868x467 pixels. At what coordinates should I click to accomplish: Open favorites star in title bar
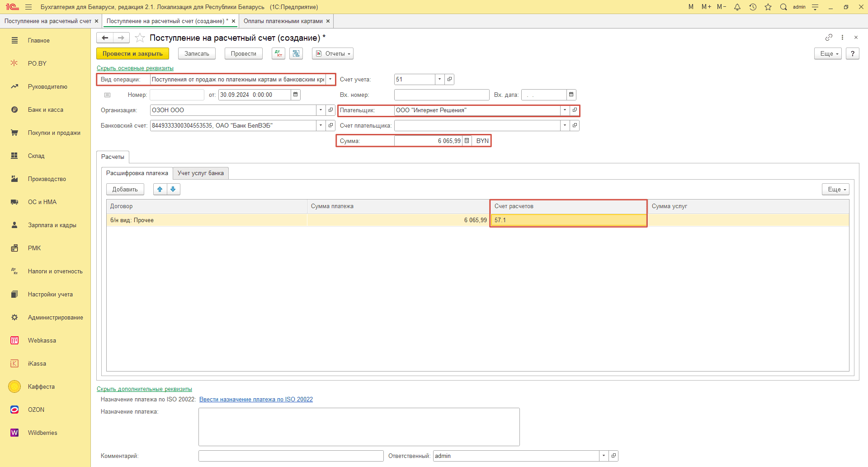tap(768, 7)
